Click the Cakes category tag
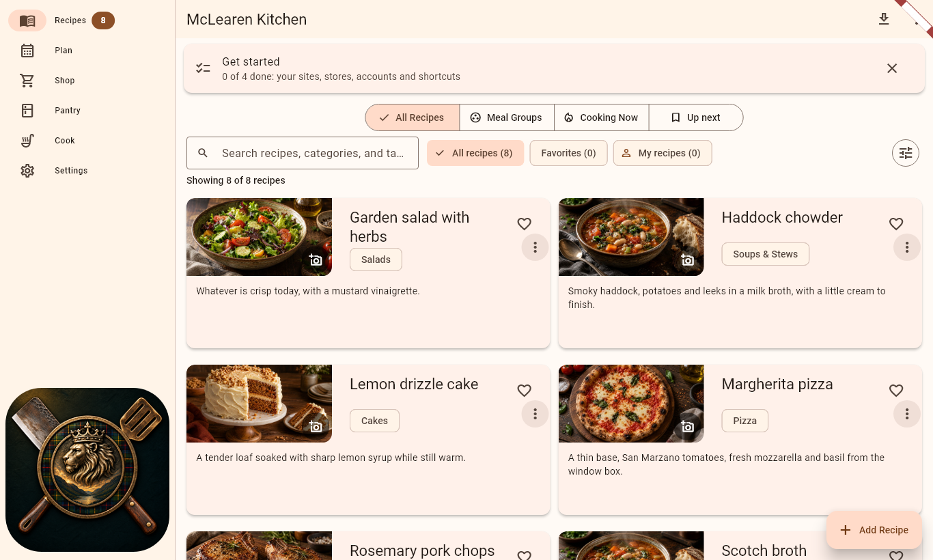This screenshot has height=560, width=933. tap(374, 421)
